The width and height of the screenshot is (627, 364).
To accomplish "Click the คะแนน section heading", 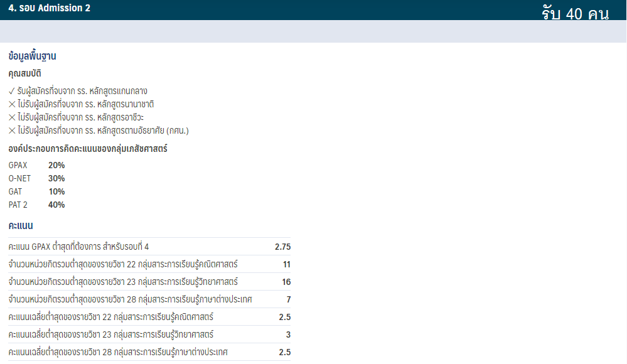I will click(x=21, y=225).
